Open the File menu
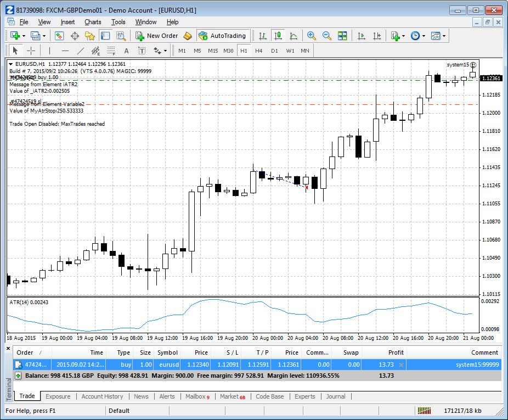 (x=24, y=22)
